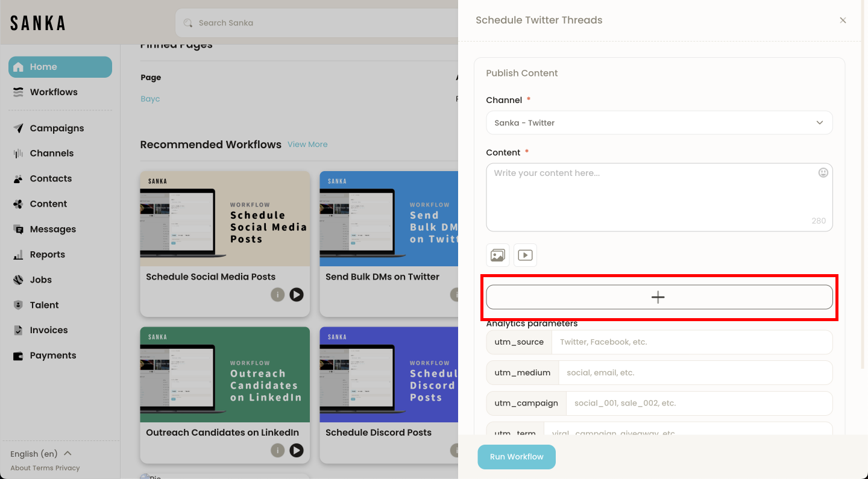Click the add video icon below Content
The height and width of the screenshot is (479, 868).
tap(525, 255)
